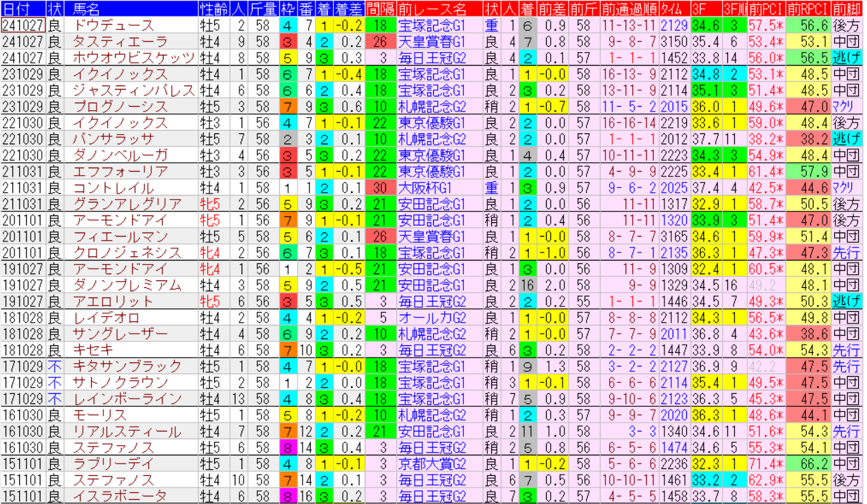Click the 間隔 column header
Screen dimensions: 867x504
click(x=380, y=9)
